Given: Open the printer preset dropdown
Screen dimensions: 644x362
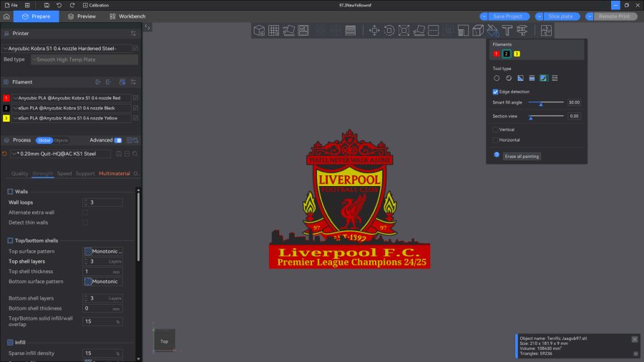Looking at the screenshot, I should [x=67, y=49].
